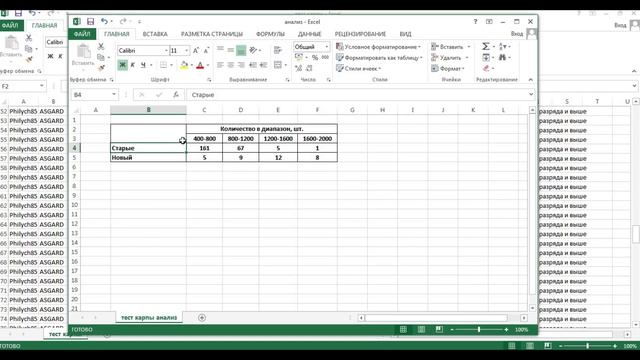Click the Удалить cells button
The height and width of the screenshot is (360, 640).
[450, 58]
